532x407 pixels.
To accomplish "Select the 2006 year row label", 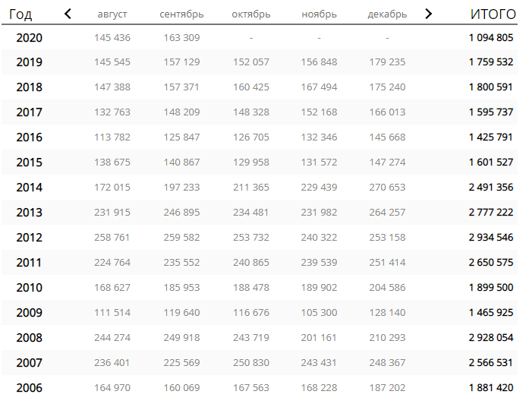I will (29, 388).
